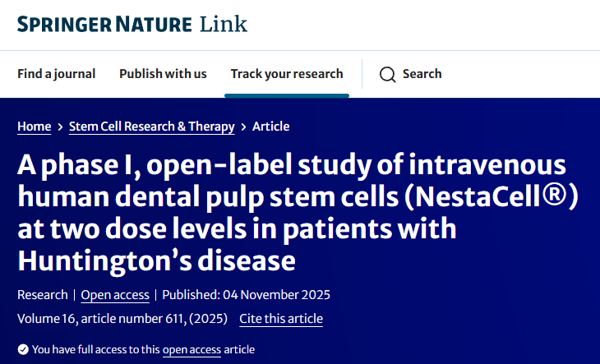
Task: Select Publish with us in navigation
Action: pyautogui.click(x=163, y=74)
